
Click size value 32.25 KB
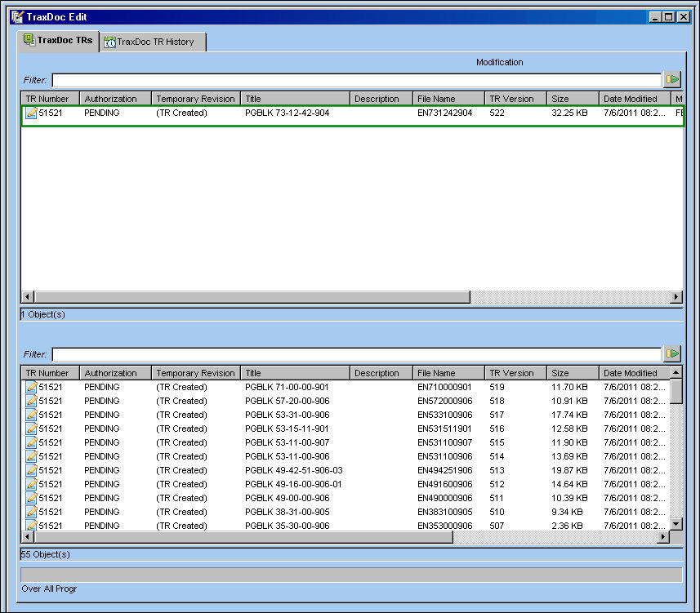pos(569,113)
